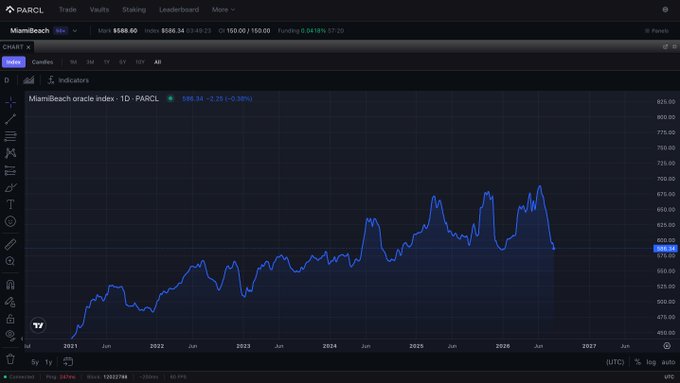680x383 pixels.
Task: Lock all drawing tools
Action: point(10,319)
